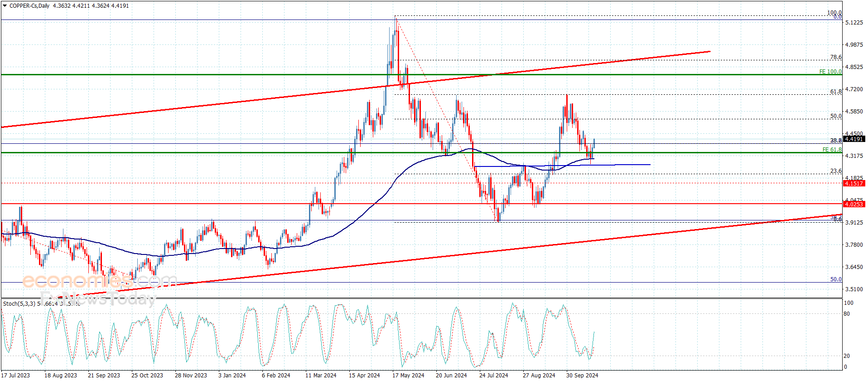Click the COPPER-Cs,Daily chart title

[x=29, y=6]
